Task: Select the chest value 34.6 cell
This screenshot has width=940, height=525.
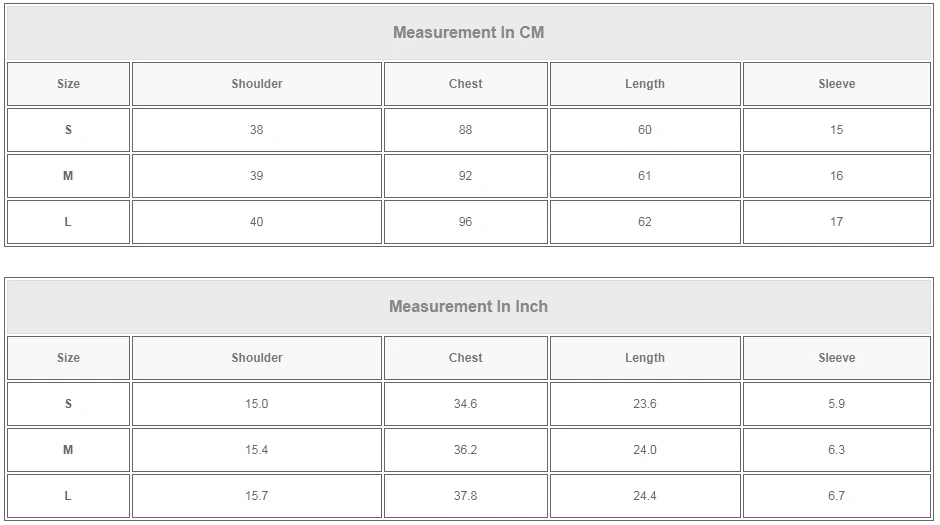Action: click(x=465, y=404)
